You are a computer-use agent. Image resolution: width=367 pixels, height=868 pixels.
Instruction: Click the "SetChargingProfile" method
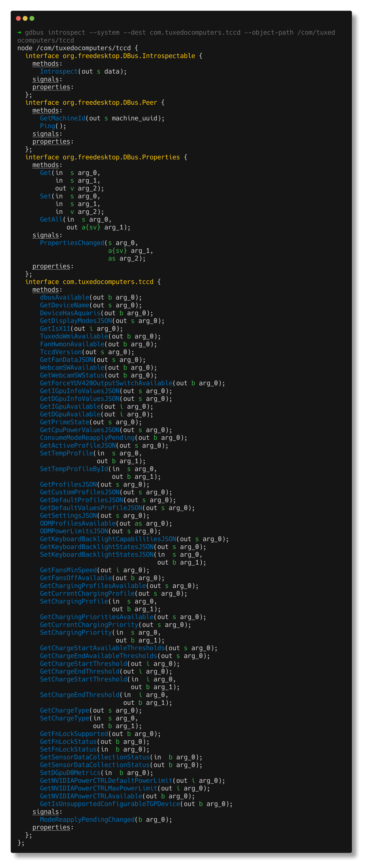(x=74, y=601)
